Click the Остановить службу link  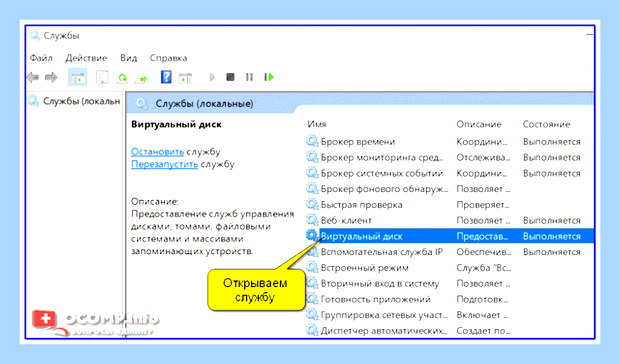[x=157, y=152]
